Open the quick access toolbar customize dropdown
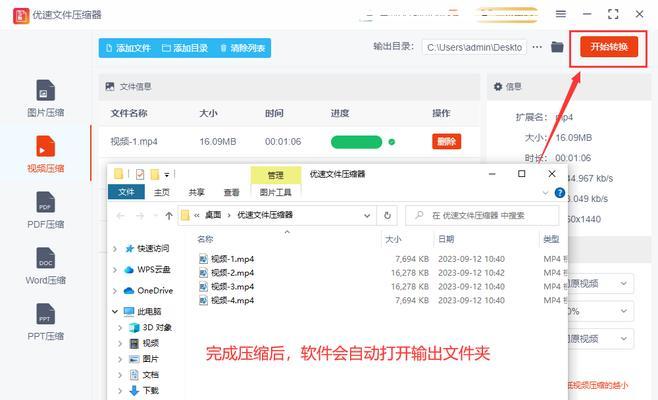Screen dimensions: 658x400 point(167,175)
